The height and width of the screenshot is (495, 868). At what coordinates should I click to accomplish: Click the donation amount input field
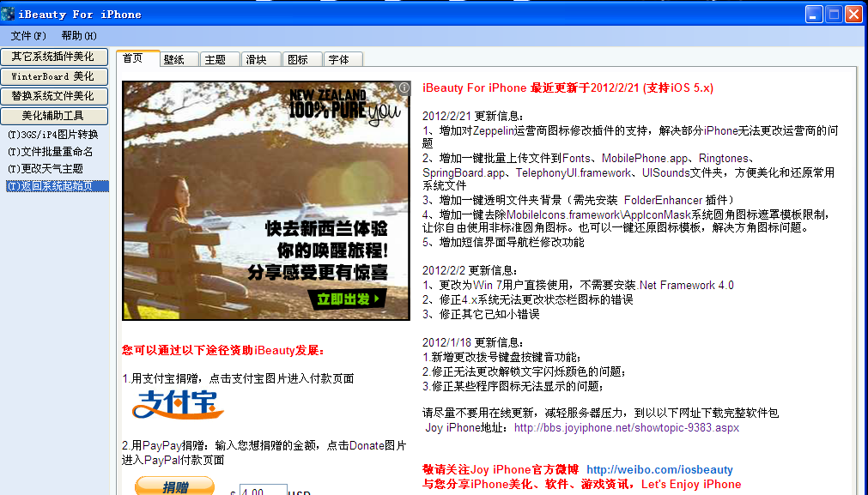pos(263,490)
